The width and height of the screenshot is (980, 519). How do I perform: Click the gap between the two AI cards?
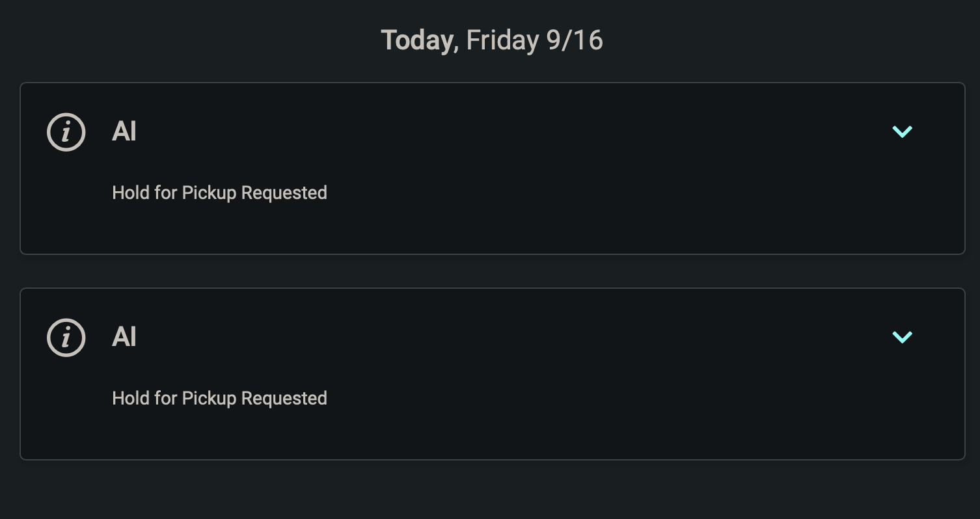[492, 271]
